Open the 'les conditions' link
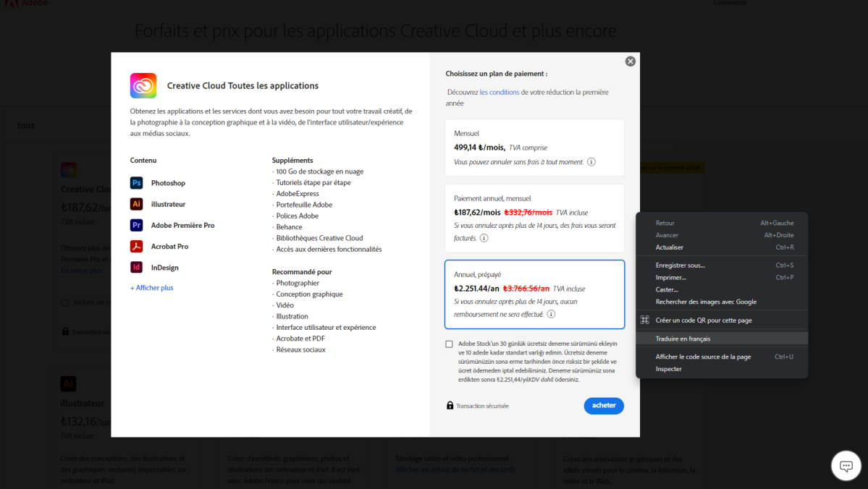868x489 pixels. 500,93
